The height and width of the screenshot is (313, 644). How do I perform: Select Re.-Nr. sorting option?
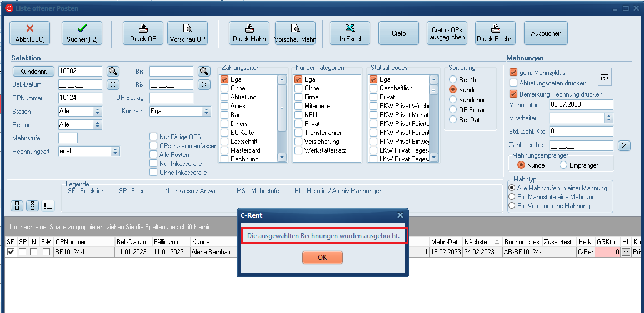453,80
